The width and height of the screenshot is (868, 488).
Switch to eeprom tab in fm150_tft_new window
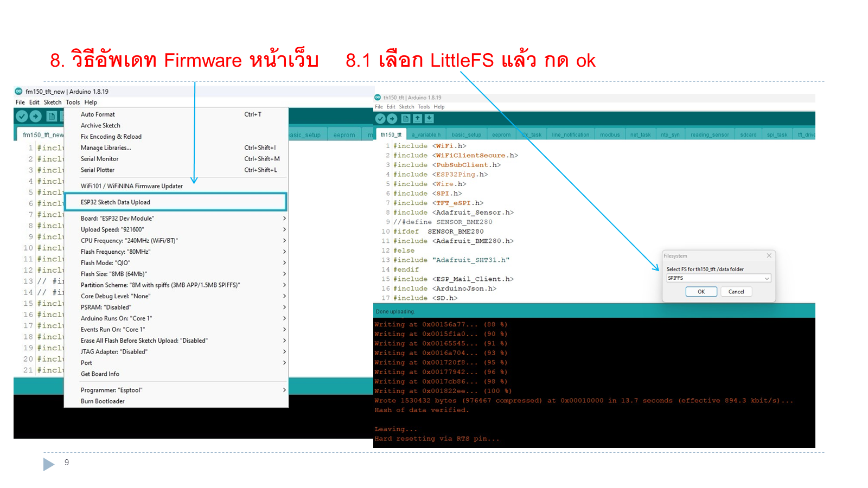tap(344, 135)
